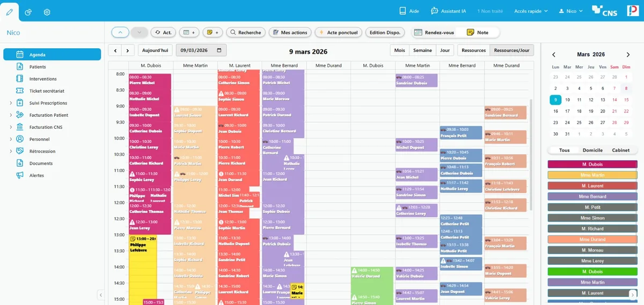Switch to the Rendez-vous tab
This screenshot has height=305, width=644.
click(x=434, y=33)
